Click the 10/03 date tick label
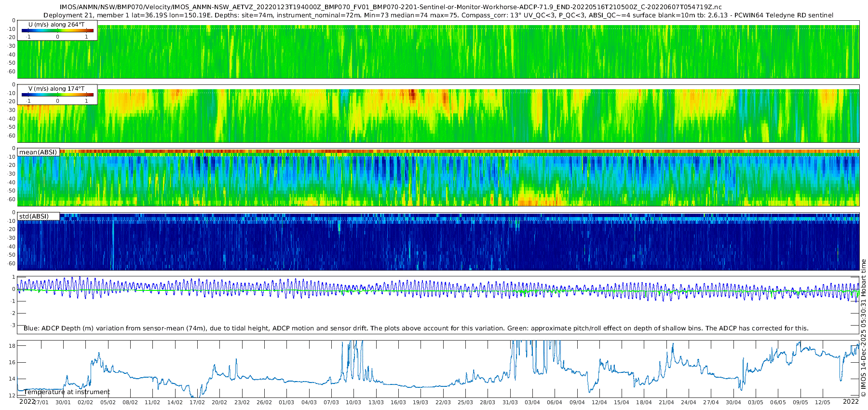 coord(353,402)
